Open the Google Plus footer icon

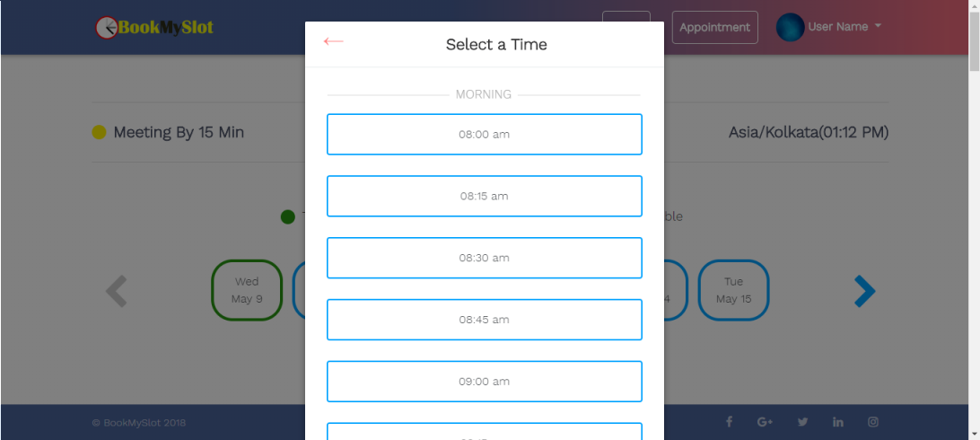click(765, 422)
